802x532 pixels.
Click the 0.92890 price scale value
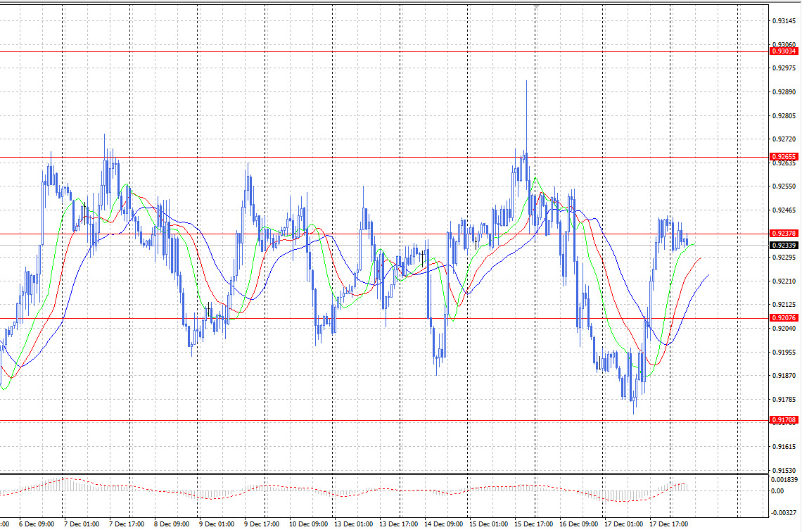[x=784, y=92]
